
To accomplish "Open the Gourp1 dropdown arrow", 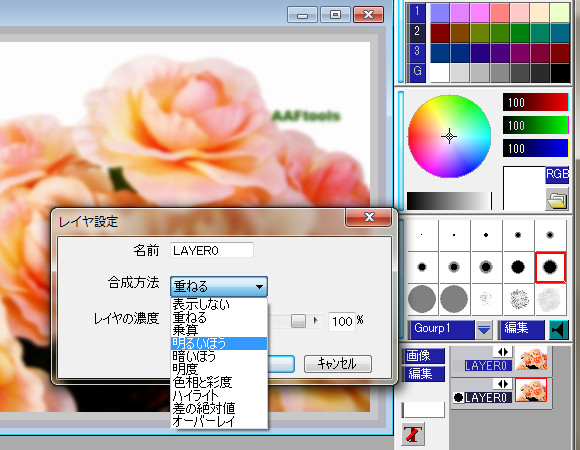I will (483, 329).
